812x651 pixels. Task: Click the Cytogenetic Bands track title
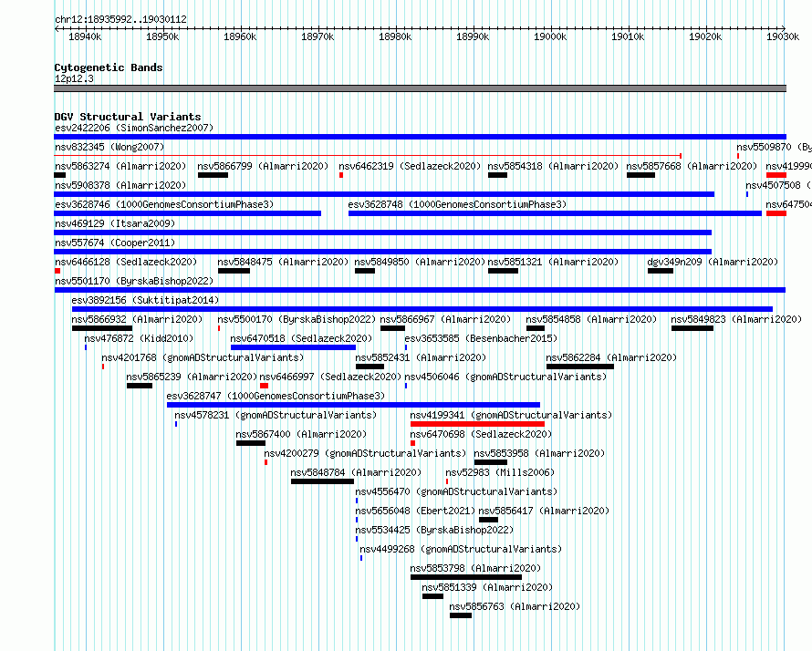[x=109, y=67]
